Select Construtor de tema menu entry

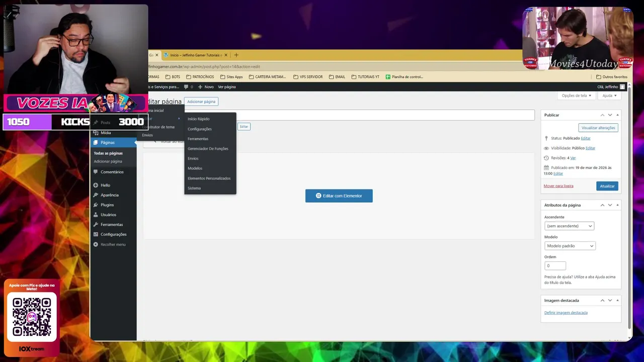[158, 127]
